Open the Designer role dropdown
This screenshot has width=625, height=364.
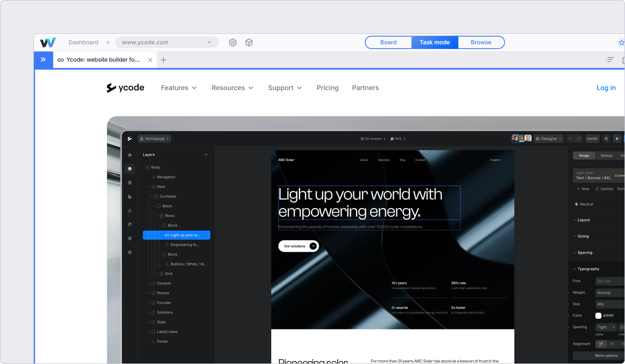click(x=549, y=138)
